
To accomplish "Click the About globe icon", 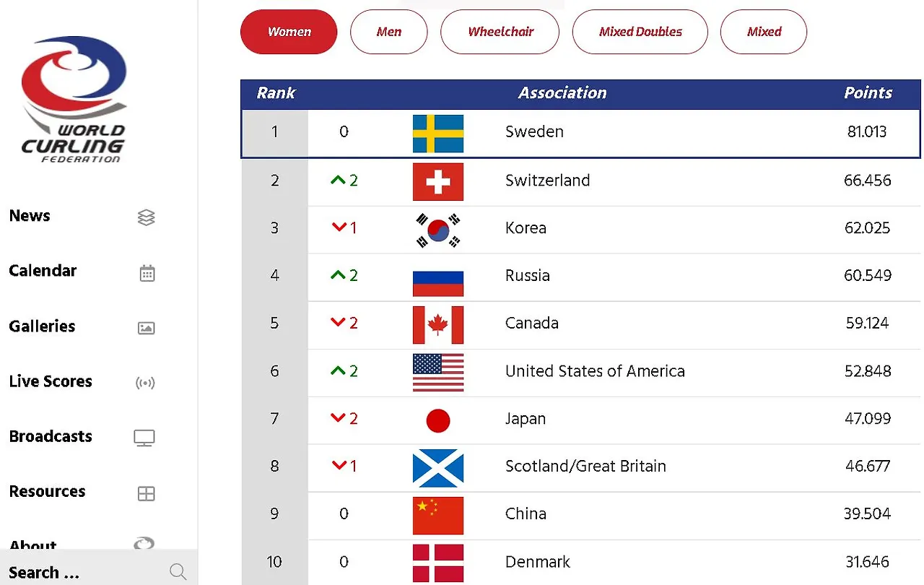I will (x=144, y=543).
